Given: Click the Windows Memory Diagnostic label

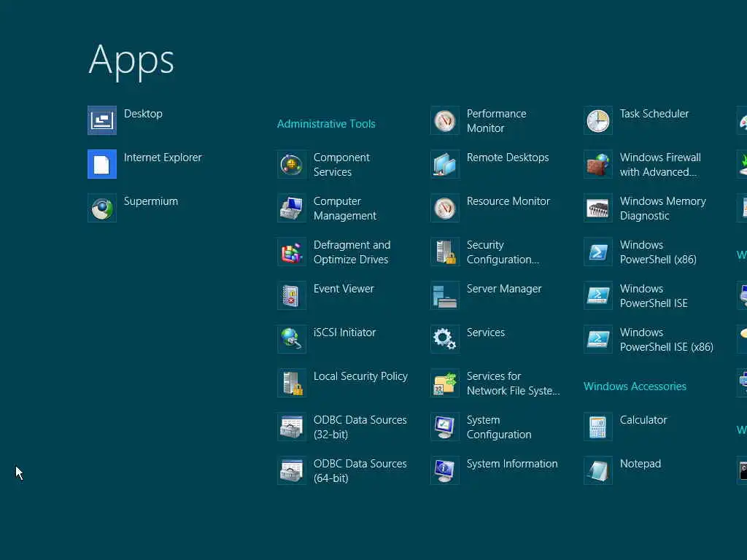Looking at the screenshot, I should point(663,209).
